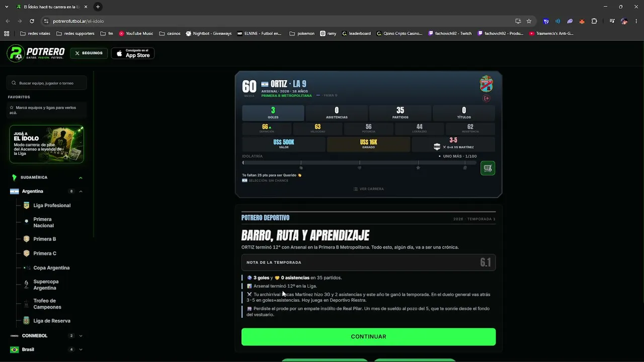Viewport: 644px width, 362px height.
Task: Open Primera Nacional in the sidebar
Action: pos(44,222)
